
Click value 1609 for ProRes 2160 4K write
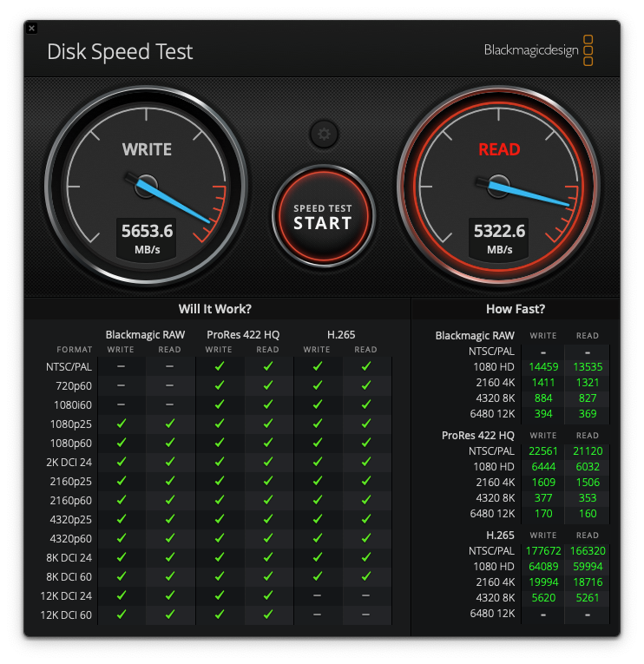tap(543, 483)
